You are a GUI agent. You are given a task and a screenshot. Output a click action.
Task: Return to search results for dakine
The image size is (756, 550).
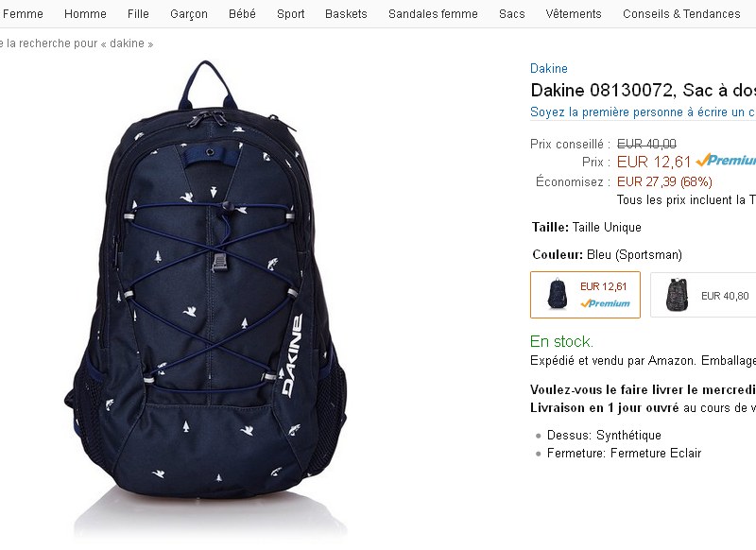click(x=77, y=43)
